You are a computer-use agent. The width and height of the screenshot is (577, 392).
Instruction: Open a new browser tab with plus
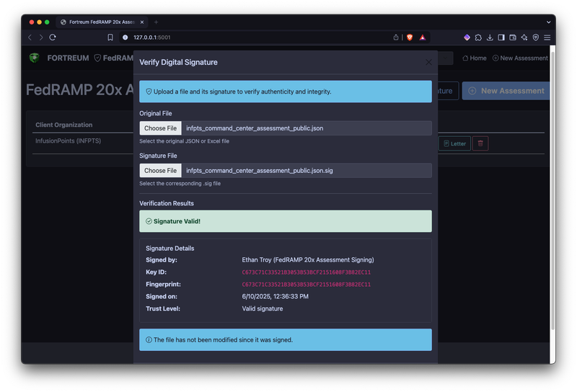click(156, 22)
